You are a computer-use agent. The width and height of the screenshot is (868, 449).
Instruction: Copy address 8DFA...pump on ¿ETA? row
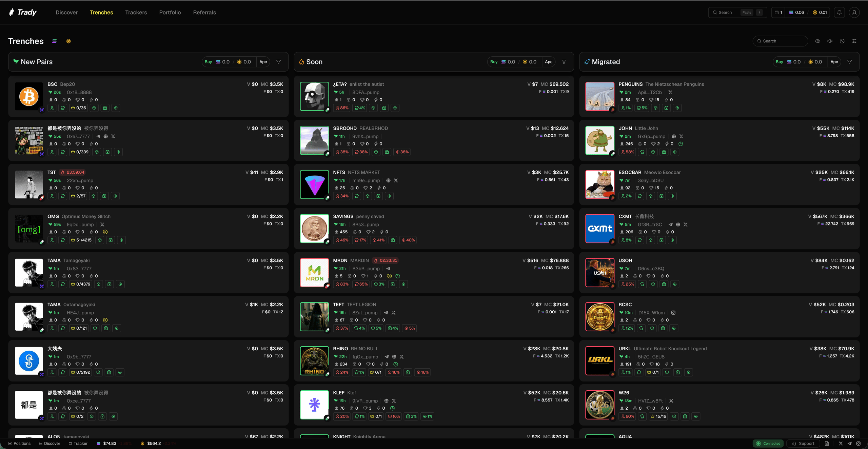tap(366, 92)
